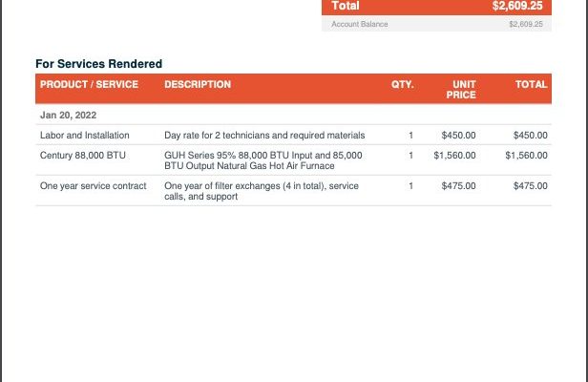Image resolution: width=588 pixels, height=382 pixels.
Task: Select the Century 88,000 BTU item
Action: pyautogui.click(x=83, y=156)
